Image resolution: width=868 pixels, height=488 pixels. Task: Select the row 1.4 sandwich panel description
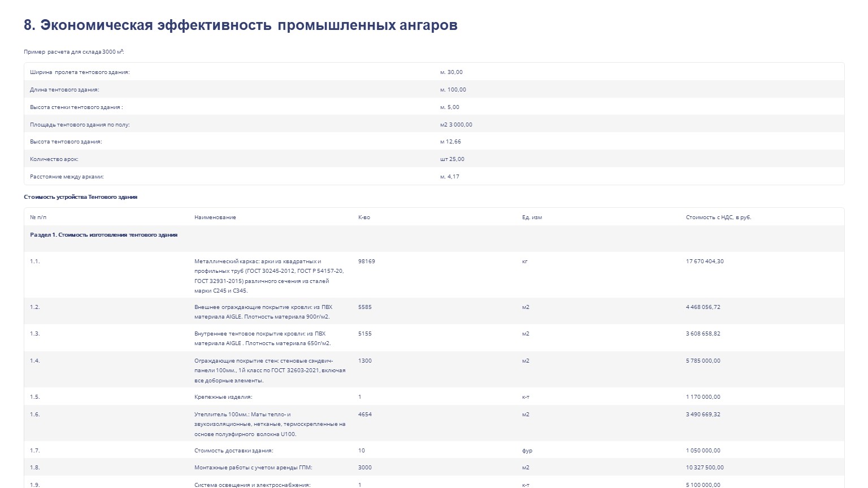tap(270, 371)
